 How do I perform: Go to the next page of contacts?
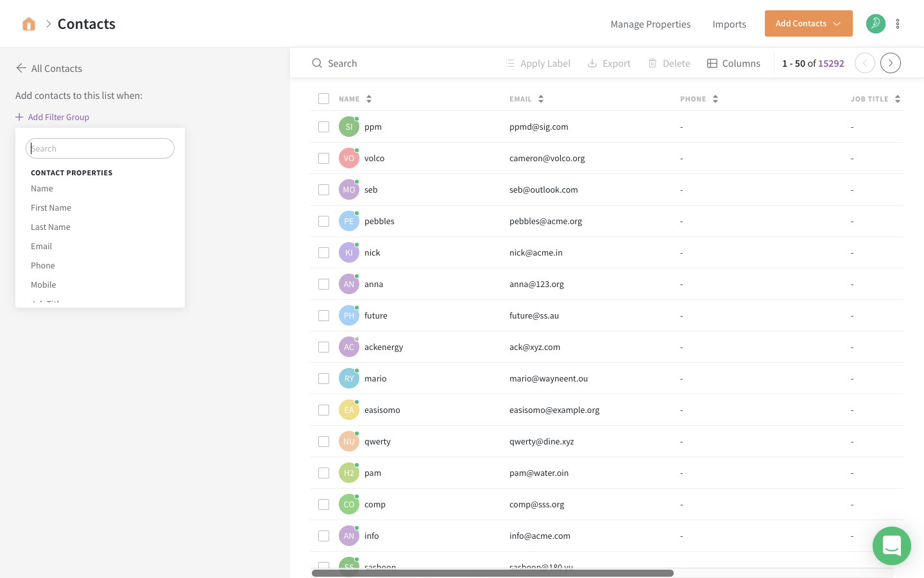890,63
